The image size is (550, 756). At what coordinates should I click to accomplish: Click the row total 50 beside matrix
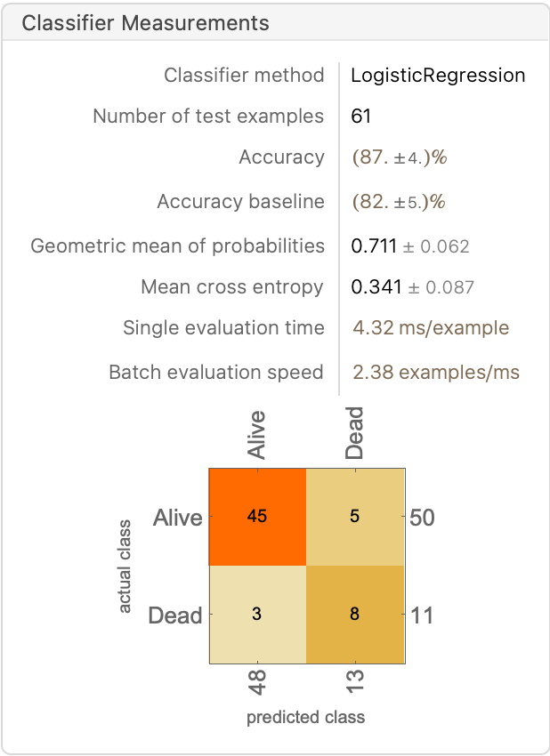[422, 517]
